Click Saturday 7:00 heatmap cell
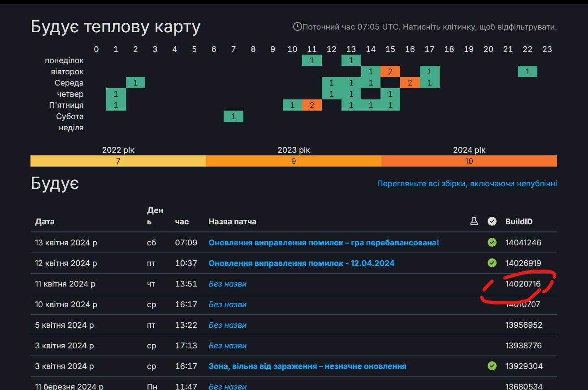 pos(233,116)
